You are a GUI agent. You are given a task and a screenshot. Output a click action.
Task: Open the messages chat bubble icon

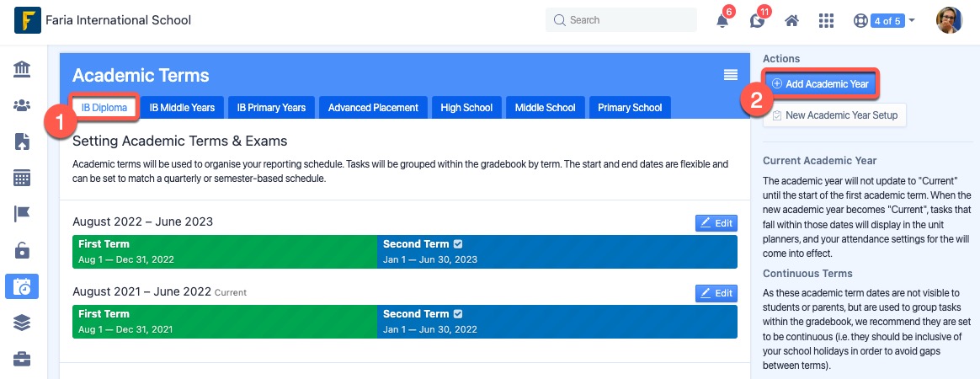757,21
